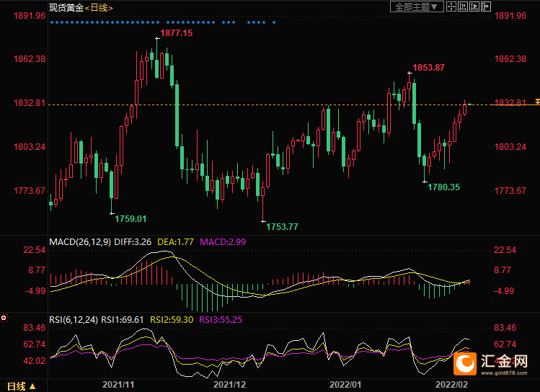Viewport: 540px width, 392px height.
Task: Click the MACD(26,12,9) indicator label
Action: coord(80,242)
